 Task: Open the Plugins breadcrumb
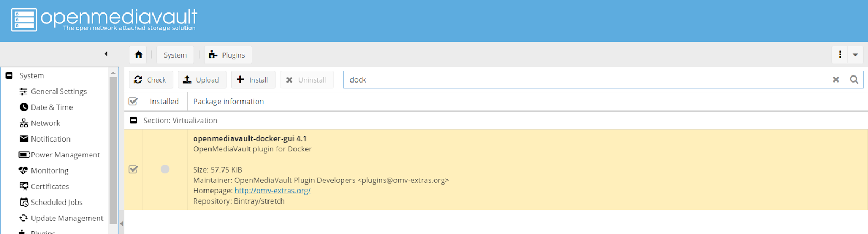tap(228, 55)
